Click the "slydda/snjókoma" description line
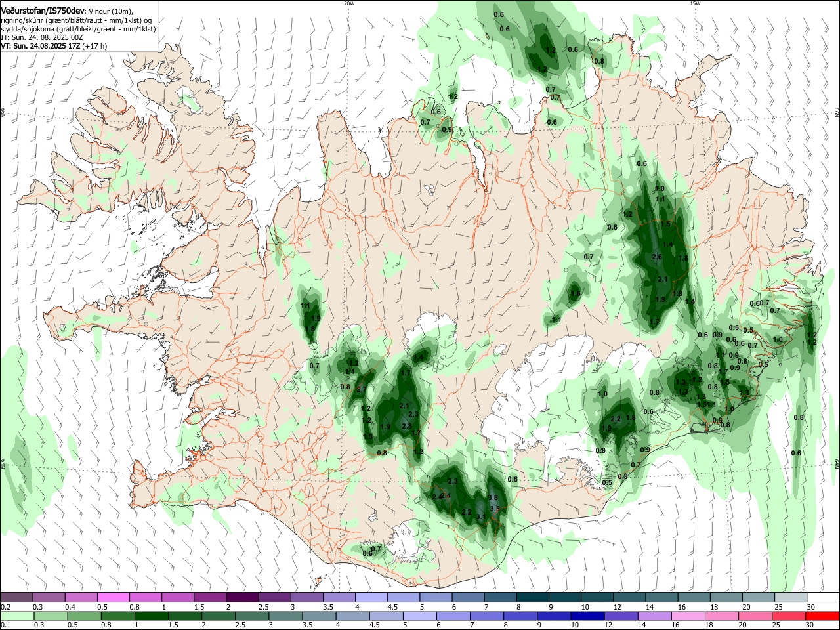This screenshot has width=840, height=630. (x=78, y=29)
